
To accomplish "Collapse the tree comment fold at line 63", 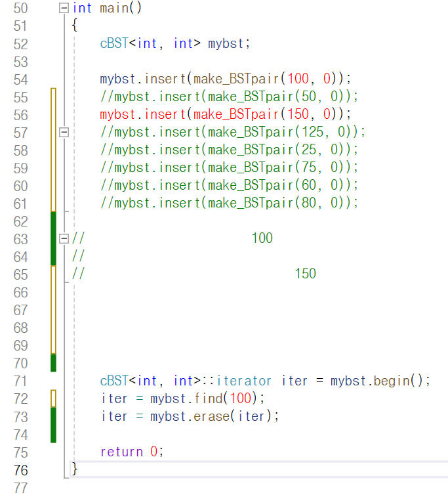I will 64,239.
